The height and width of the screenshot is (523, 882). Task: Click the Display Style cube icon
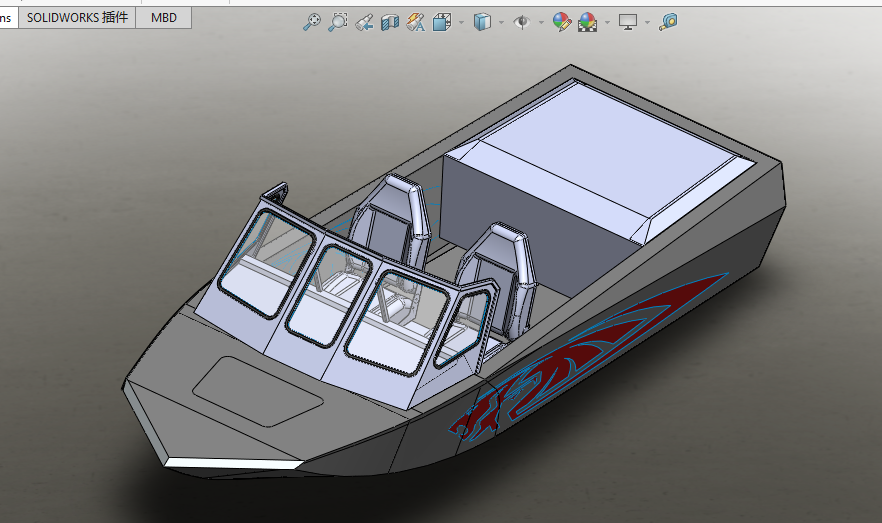(x=482, y=21)
